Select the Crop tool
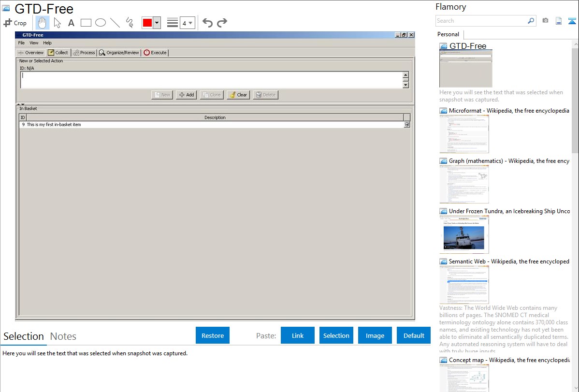 15,23
